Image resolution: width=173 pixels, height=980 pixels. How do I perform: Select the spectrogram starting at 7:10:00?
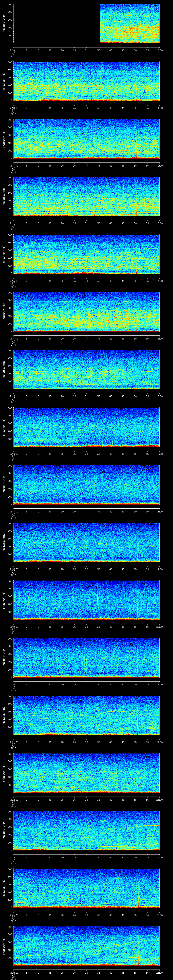click(86, 81)
